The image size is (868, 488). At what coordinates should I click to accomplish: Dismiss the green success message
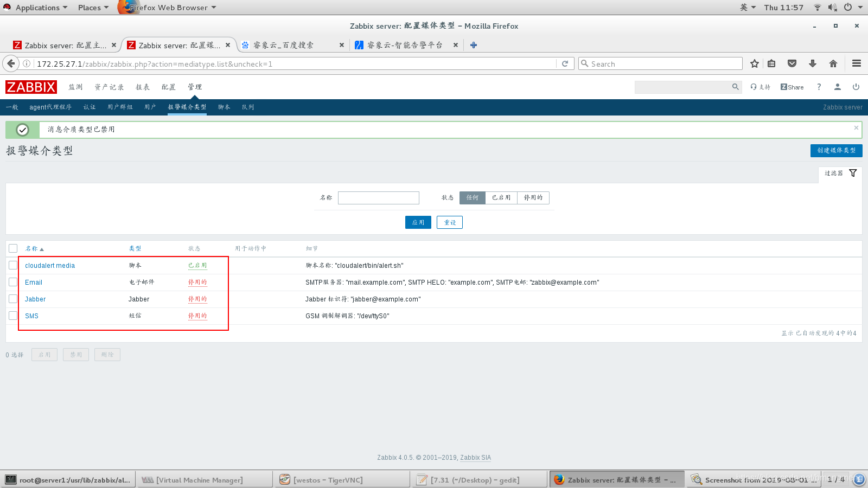pyautogui.click(x=856, y=128)
